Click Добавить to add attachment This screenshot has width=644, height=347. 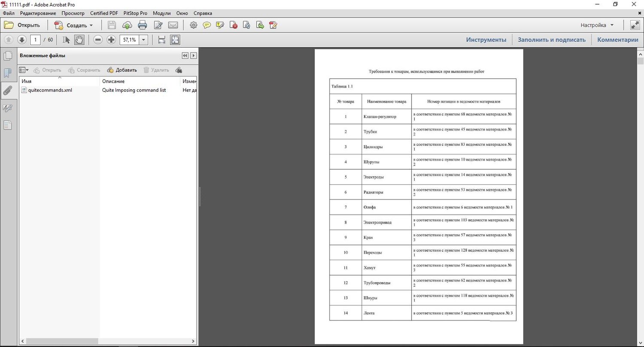(122, 70)
